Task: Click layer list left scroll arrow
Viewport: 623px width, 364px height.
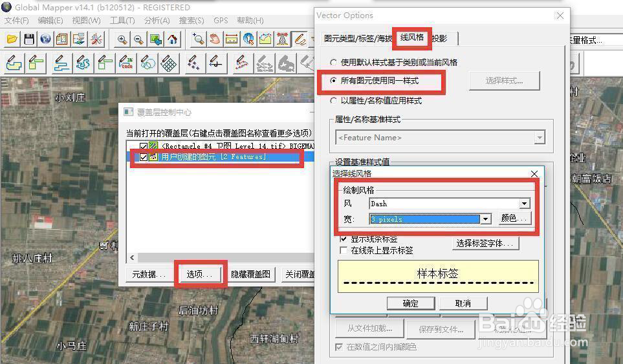Action: [132, 257]
